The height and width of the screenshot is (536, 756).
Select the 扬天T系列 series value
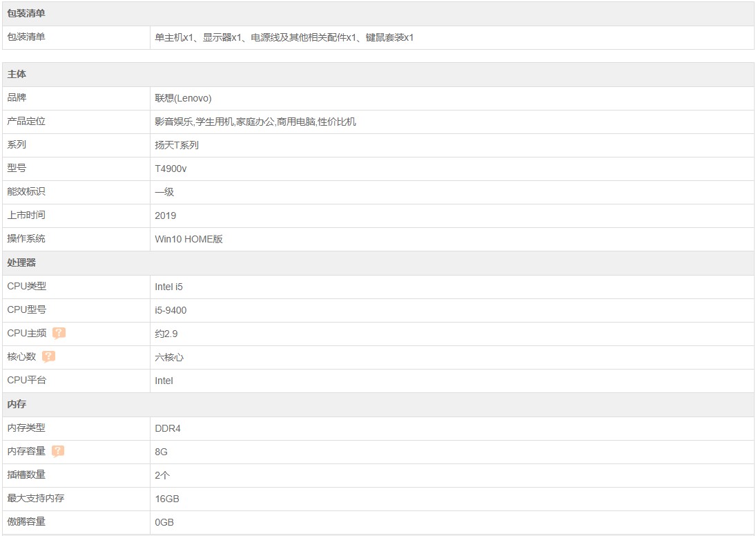[177, 145]
